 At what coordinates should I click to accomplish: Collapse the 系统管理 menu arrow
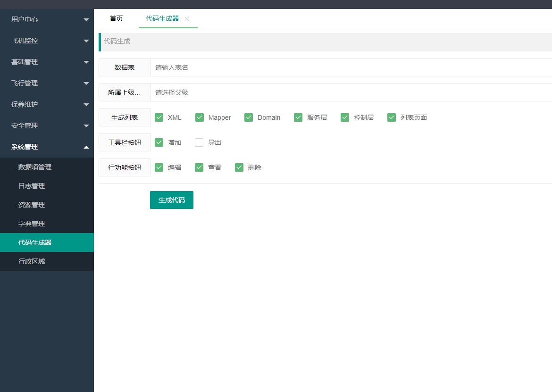pos(86,147)
